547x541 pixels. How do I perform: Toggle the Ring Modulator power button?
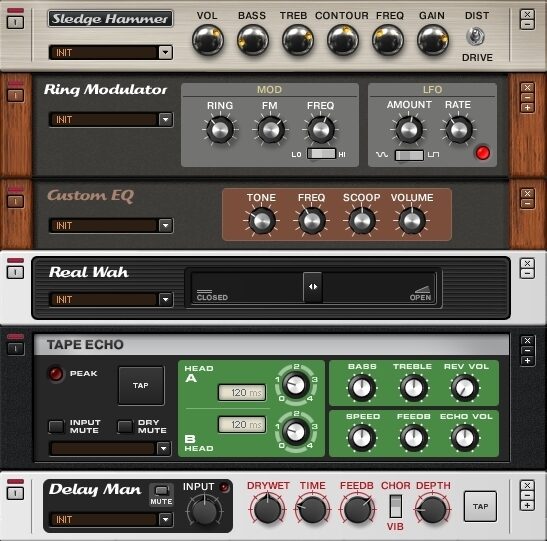tap(15, 95)
